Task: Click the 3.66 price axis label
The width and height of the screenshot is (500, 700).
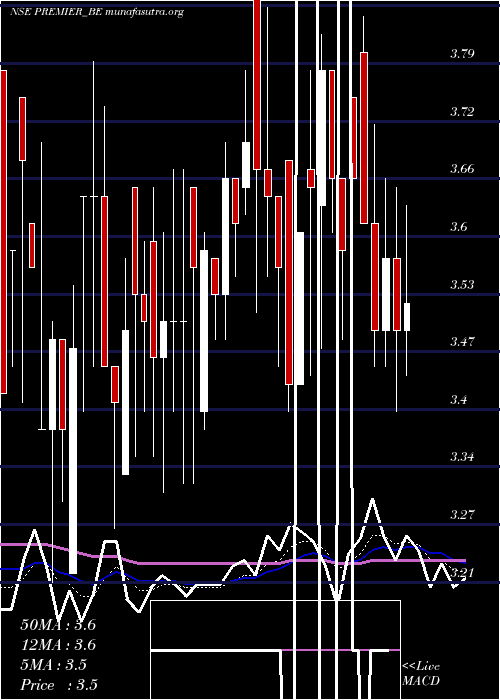Action: 462,169
